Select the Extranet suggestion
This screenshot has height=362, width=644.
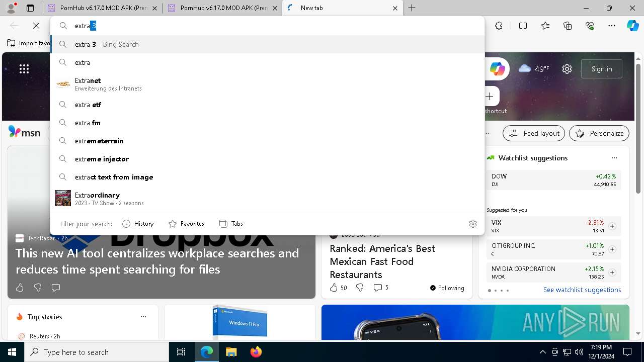267,84
